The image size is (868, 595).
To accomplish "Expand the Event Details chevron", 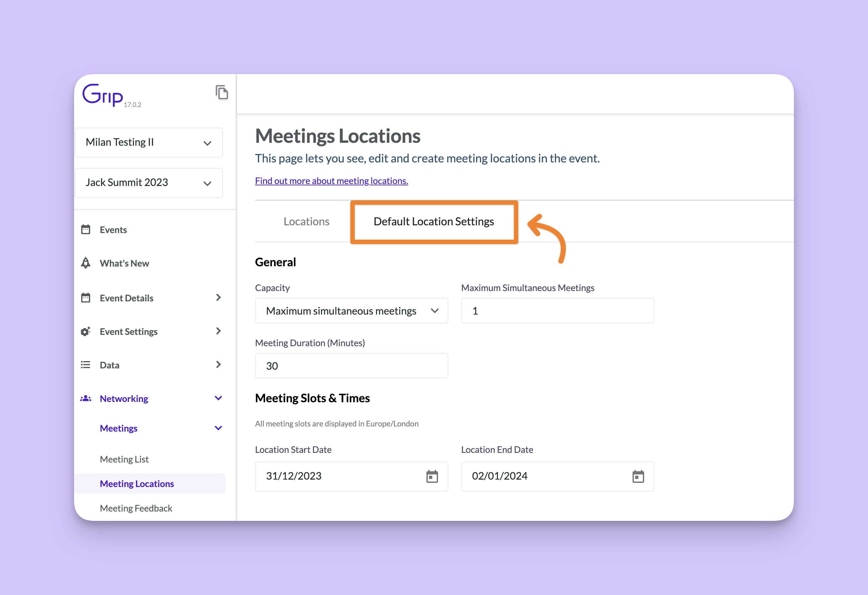I will tap(218, 297).
